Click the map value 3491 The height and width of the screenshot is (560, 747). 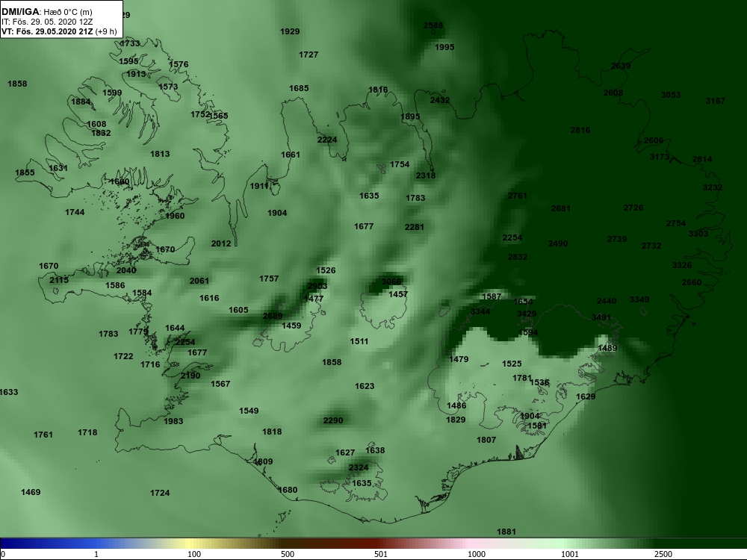(x=601, y=317)
